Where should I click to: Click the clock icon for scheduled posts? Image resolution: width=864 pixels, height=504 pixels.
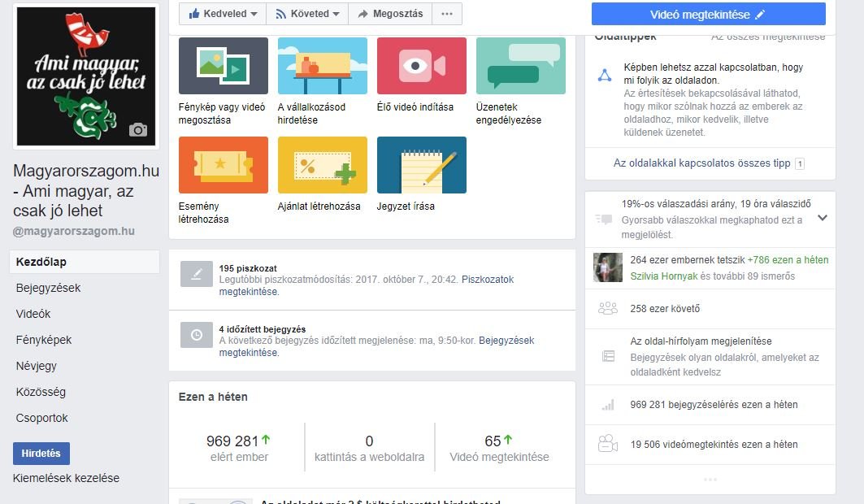click(x=195, y=336)
